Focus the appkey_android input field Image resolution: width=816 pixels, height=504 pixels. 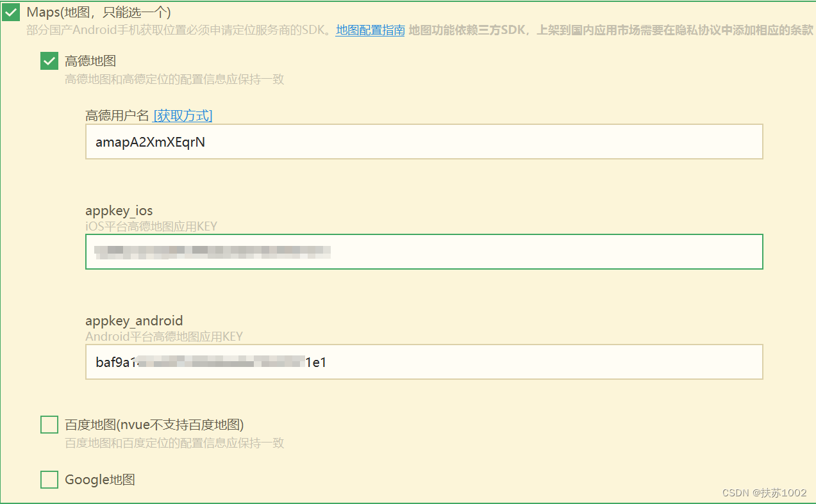424,362
